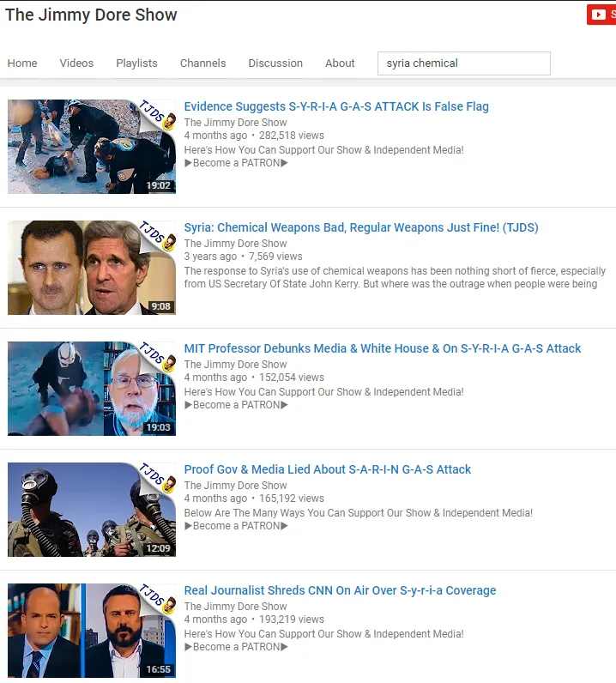Switch to the Videos tab
Viewport: 616px width, 683px height.
click(76, 63)
